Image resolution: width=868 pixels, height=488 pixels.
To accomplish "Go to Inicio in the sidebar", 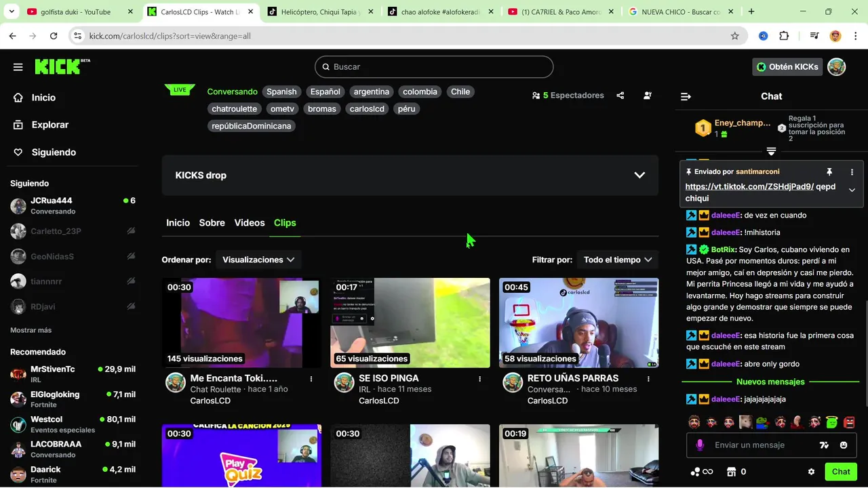I will [x=44, y=98].
